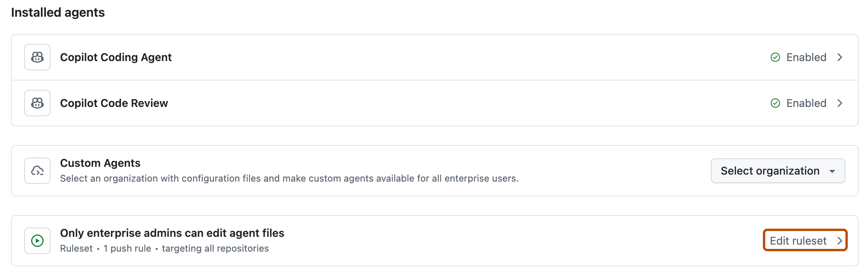
Task: Click the dropdown caret on Select organization
Action: (x=833, y=170)
